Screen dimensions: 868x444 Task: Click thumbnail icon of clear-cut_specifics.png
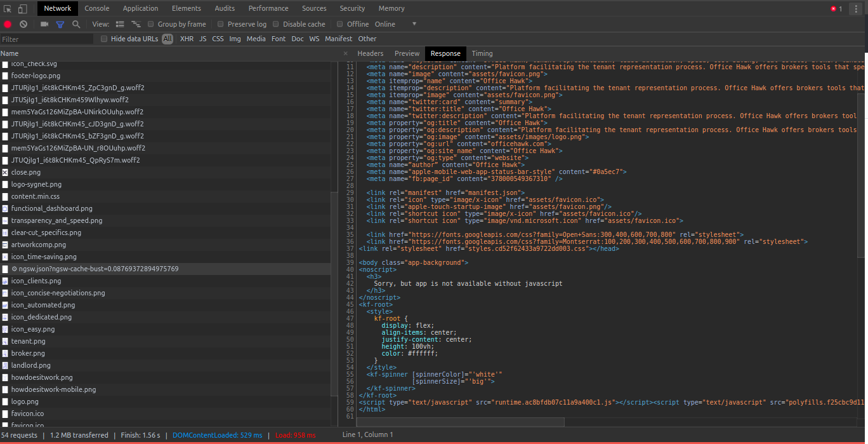[x=5, y=232]
